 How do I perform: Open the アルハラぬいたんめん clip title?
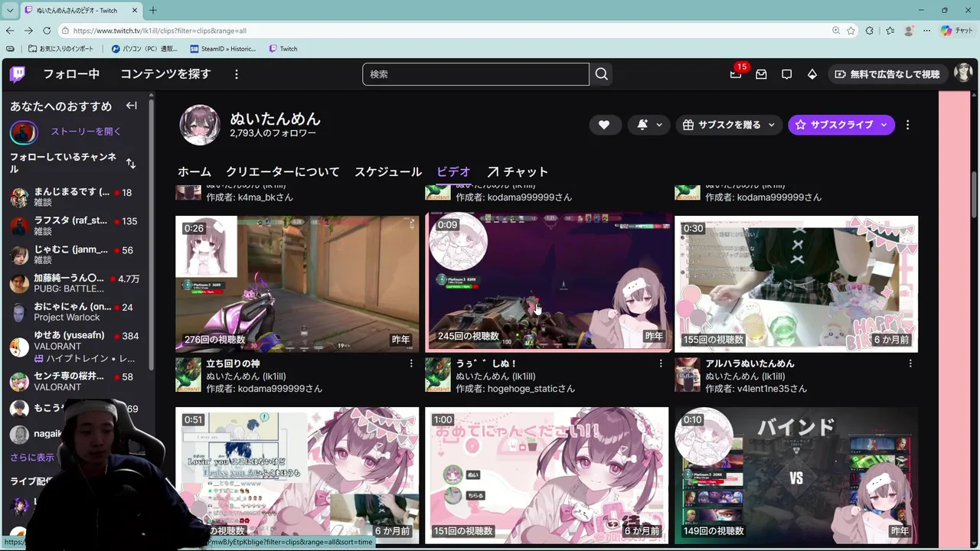750,364
